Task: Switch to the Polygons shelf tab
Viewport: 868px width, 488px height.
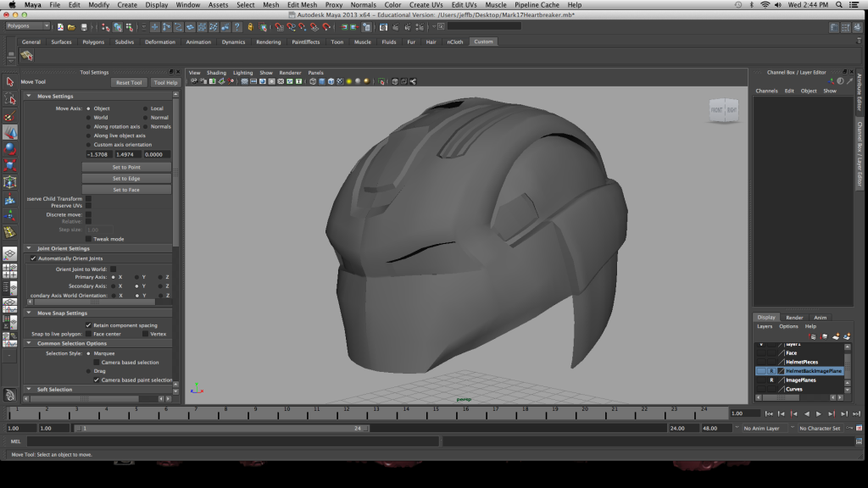Action: pyautogui.click(x=93, y=42)
